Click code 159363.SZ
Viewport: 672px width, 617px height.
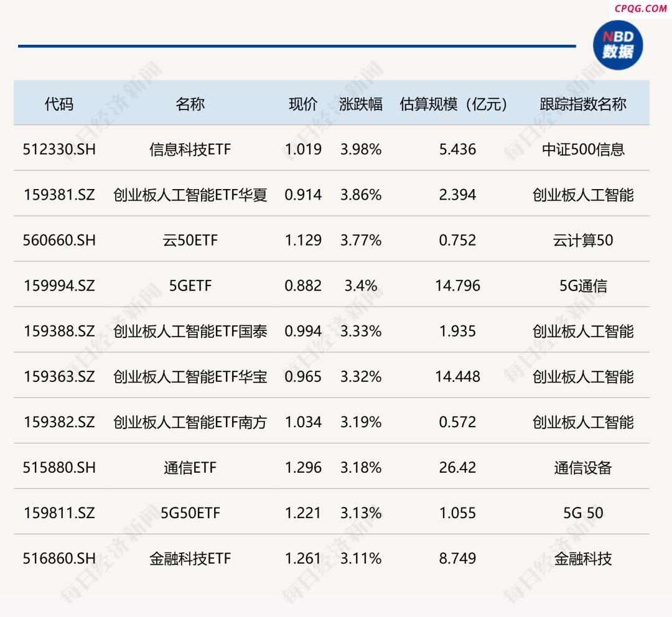click(x=59, y=377)
